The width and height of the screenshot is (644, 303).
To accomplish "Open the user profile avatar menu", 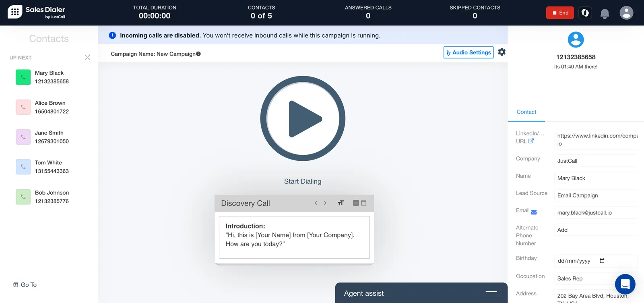I will tap(626, 13).
